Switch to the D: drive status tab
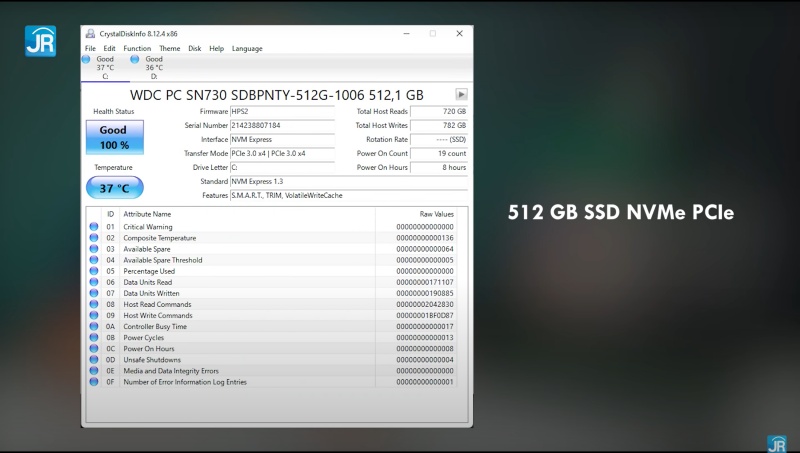The image size is (800, 453). tap(153, 67)
